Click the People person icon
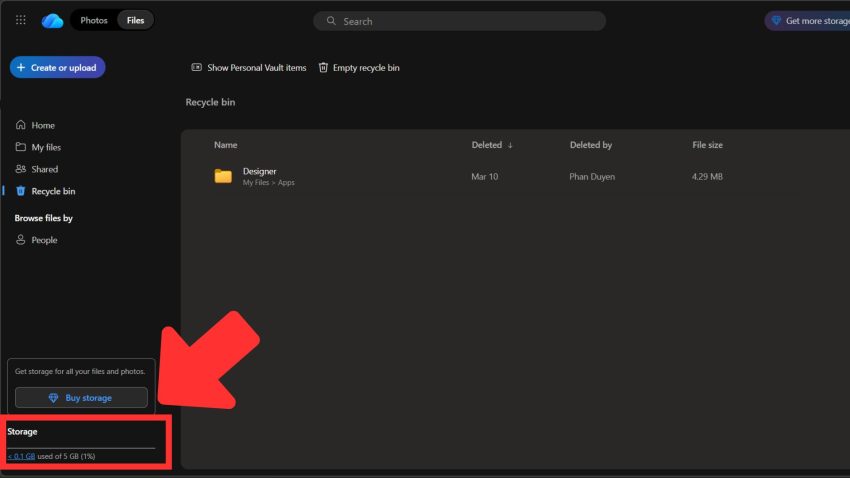This screenshot has width=850, height=478. [x=21, y=240]
